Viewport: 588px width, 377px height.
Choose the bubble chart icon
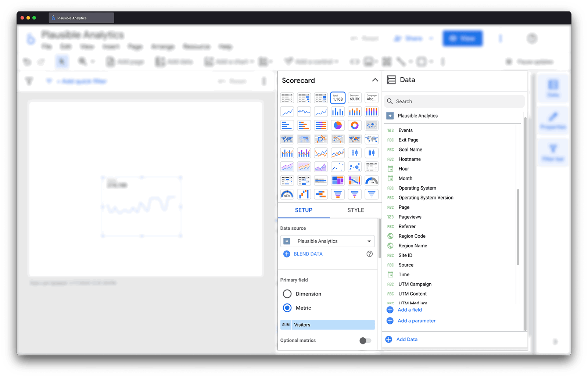pyautogui.click(x=354, y=167)
